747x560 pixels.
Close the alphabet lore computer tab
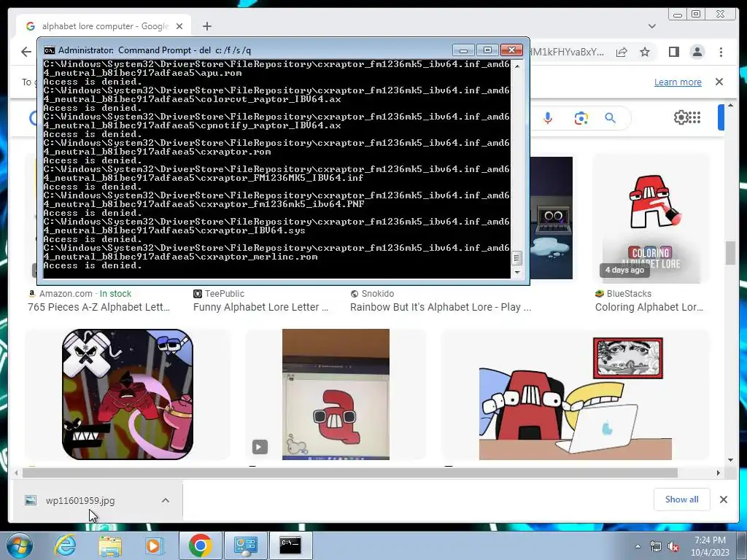pos(179,26)
